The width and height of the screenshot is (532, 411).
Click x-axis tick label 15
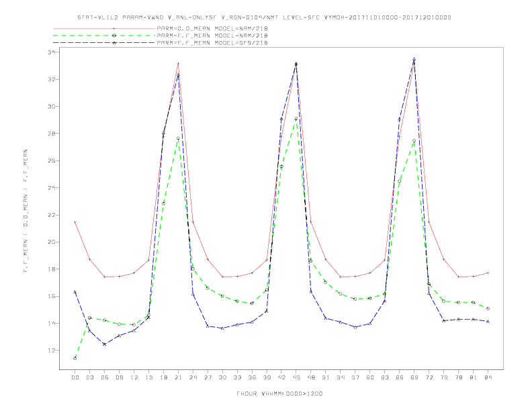148,377
